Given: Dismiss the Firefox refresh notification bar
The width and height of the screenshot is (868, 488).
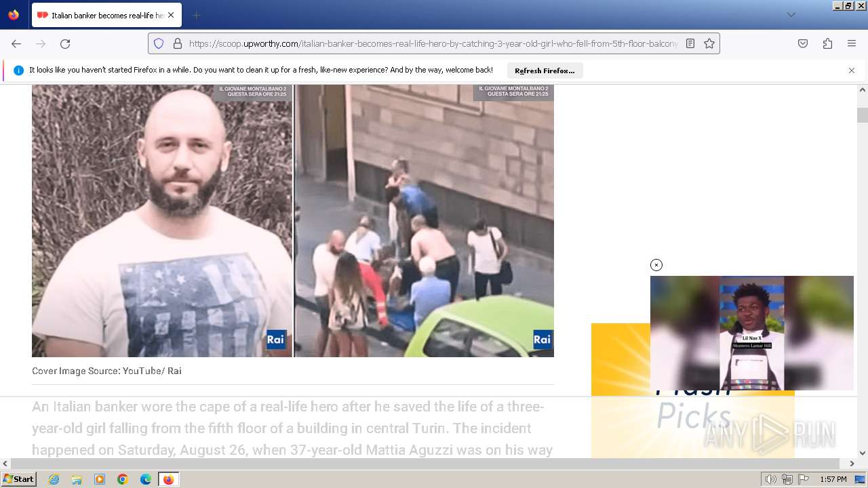Looking at the screenshot, I should 852,70.
